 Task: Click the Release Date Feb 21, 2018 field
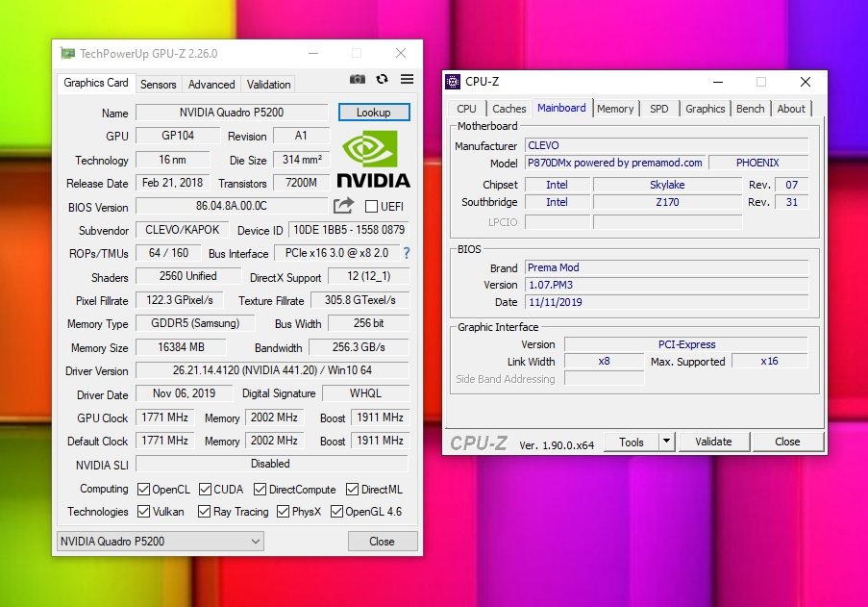173,183
